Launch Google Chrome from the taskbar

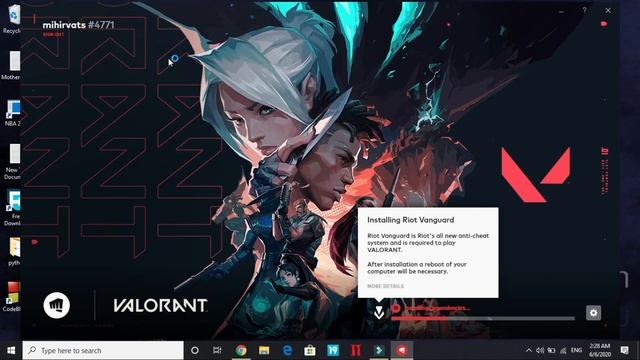tap(241, 350)
